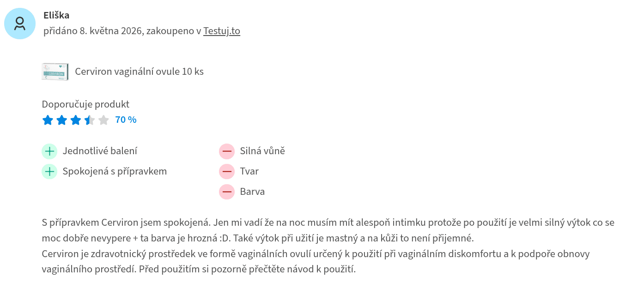Click minus icon beside Silná vůně
The height and width of the screenshot is (289, 644).
pyautogui.click(x=227, y=151)
